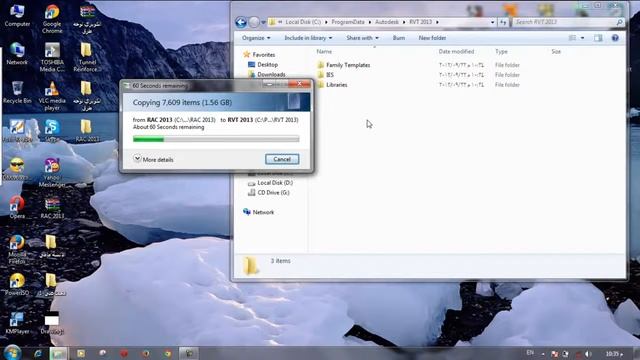The height and width of the screenshot is (360, 640).
Task: Select Network in Explorer navigation pane
Action: (259, 212)
